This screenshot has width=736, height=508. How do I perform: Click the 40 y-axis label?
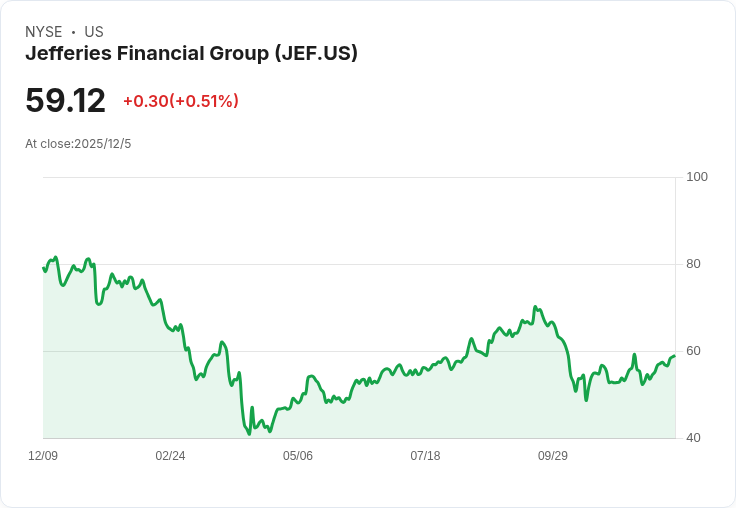click(693, 438)
